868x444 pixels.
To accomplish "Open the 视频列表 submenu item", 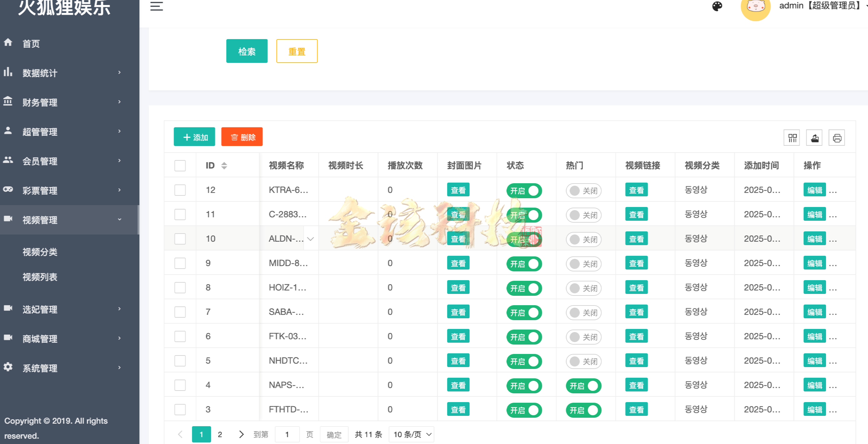I will click(x=39, y=277).
